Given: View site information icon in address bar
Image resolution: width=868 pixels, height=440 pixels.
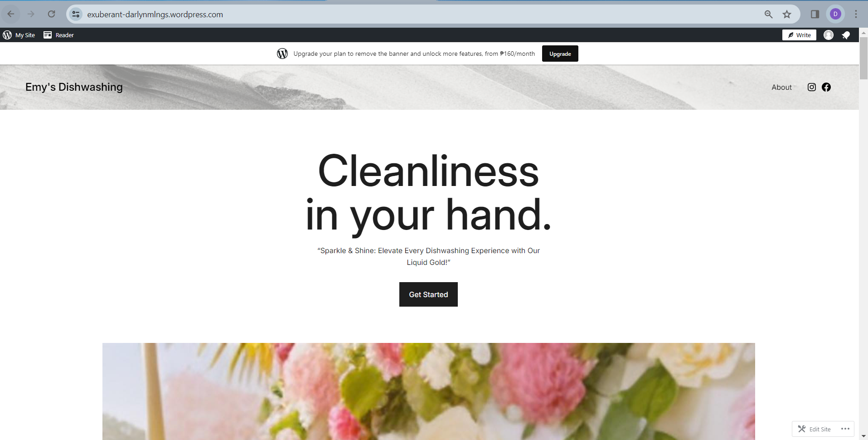Looking at the screenshot, I should [76, 14].
